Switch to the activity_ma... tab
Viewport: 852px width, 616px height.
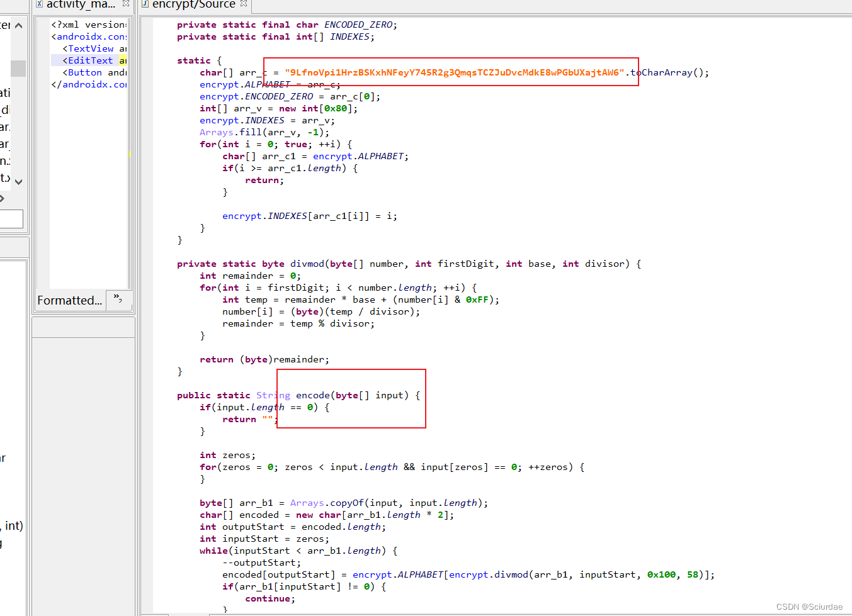(x=81, y=4)
